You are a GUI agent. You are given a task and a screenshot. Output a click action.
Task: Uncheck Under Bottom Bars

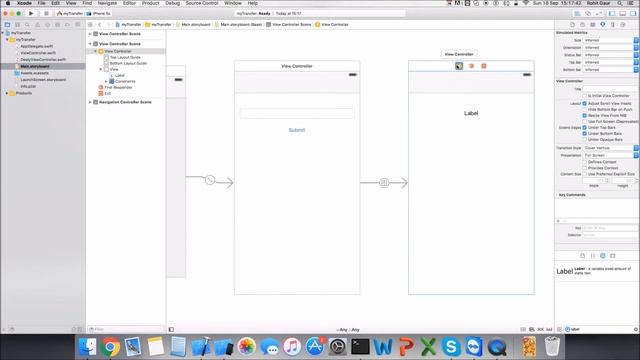tap(584, 133)
